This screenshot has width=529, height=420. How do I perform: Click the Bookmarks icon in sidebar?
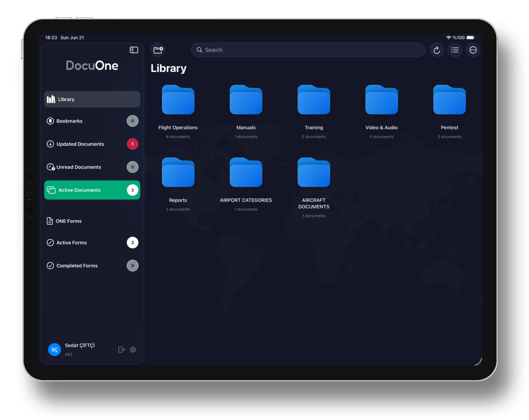50,121
